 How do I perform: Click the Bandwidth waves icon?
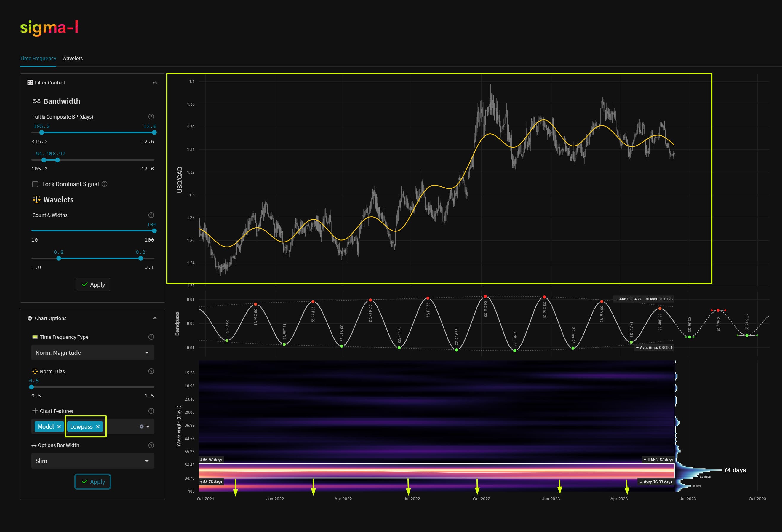click(36, 100)
